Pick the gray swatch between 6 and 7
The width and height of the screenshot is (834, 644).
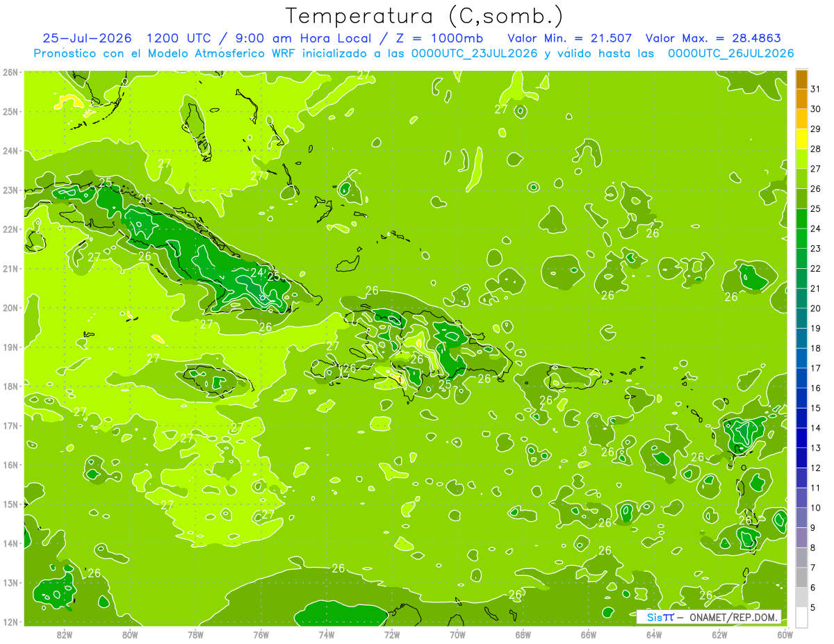[x=801, y=577]
